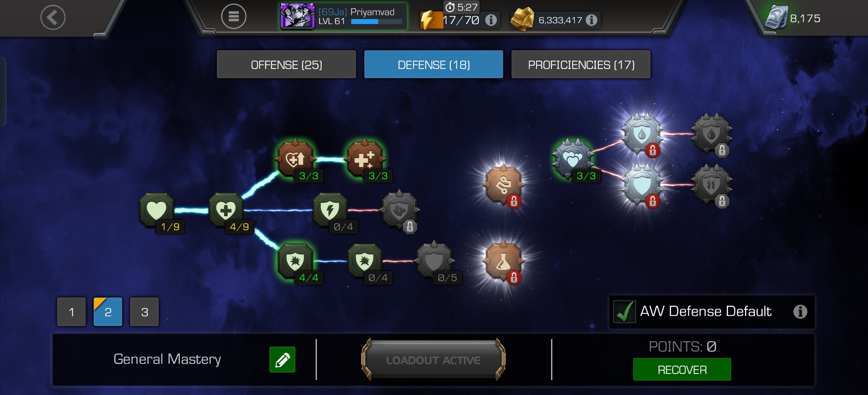
Task: Show AW Defense Default info
Action: pos(800,311)
